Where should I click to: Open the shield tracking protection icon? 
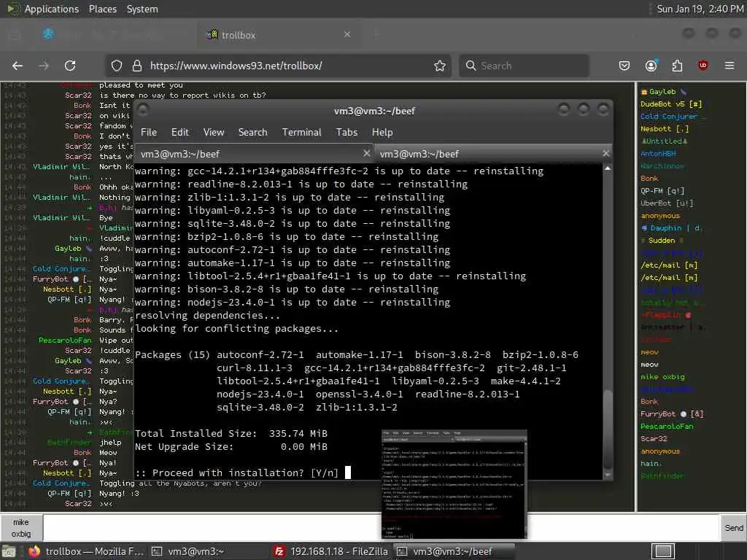117,66
